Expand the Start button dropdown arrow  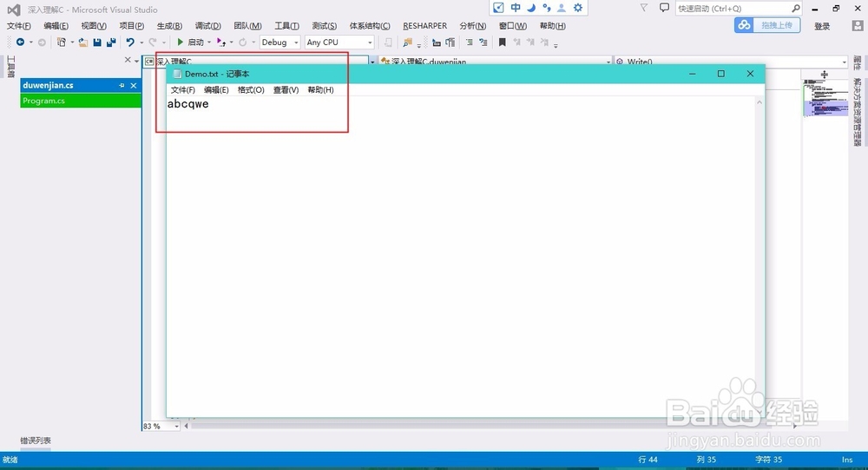point(209,42)
